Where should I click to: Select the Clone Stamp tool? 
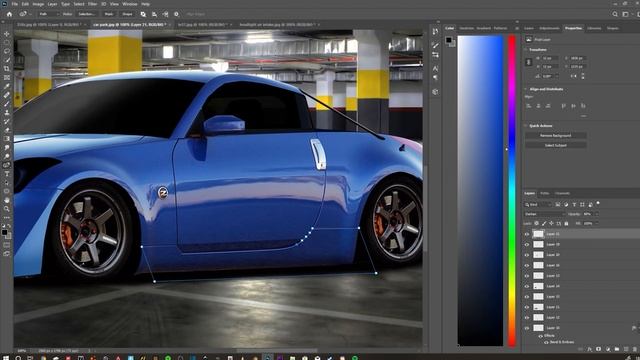click(x=7, y=113)
